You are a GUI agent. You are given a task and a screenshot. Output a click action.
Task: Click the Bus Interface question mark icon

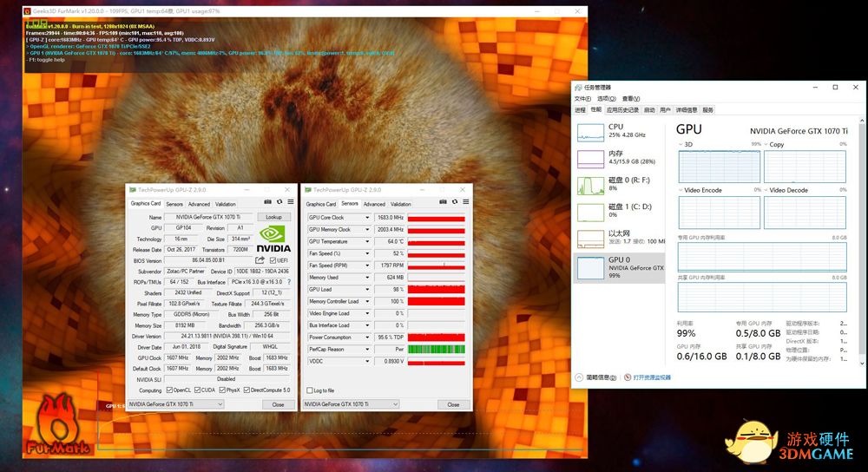click(x=289, y=282)
